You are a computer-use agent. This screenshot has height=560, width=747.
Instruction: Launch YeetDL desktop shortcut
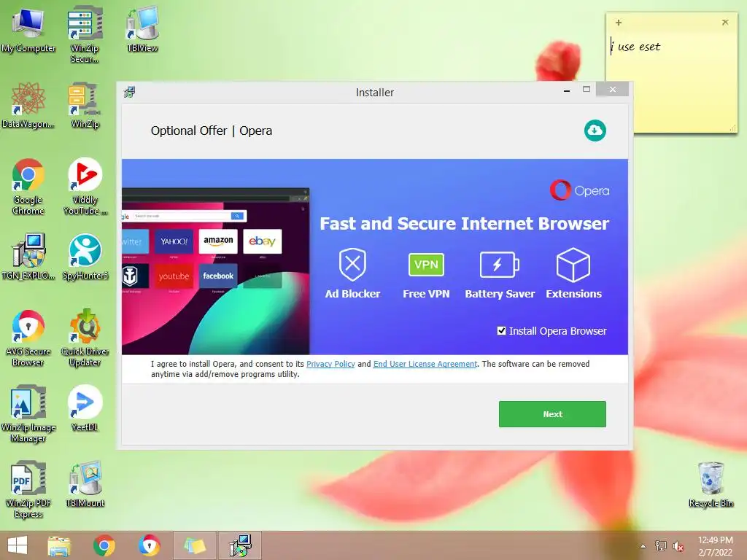coord(85,408)
